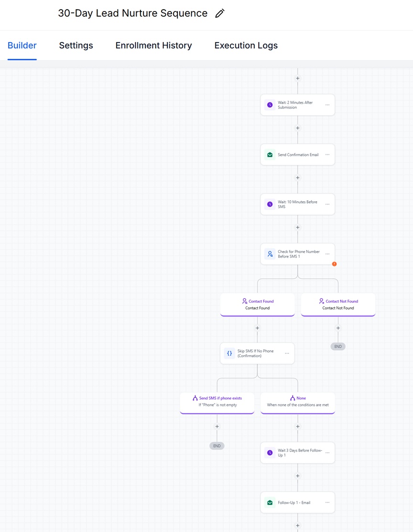Click the clock icon on Wait 2 Minutes node
The height and width of the screenshot is (532, 413).
pos(270,105)
